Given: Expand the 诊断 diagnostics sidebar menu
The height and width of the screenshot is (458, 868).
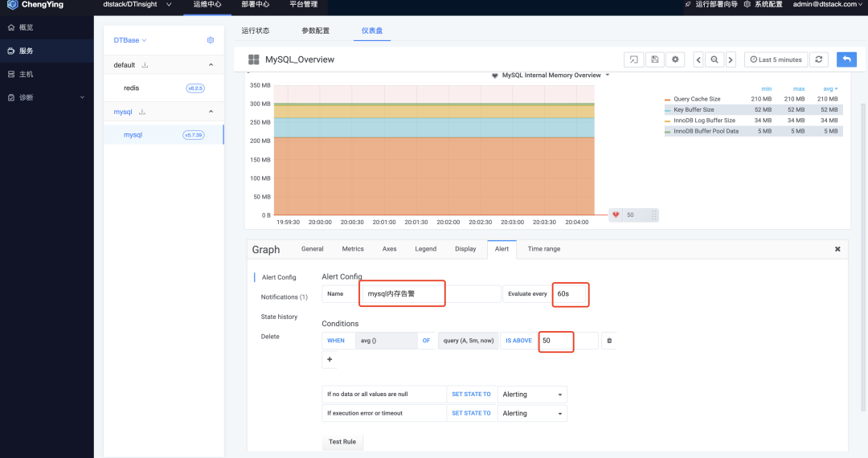Looking at the screenshot, I should (47, 97).
